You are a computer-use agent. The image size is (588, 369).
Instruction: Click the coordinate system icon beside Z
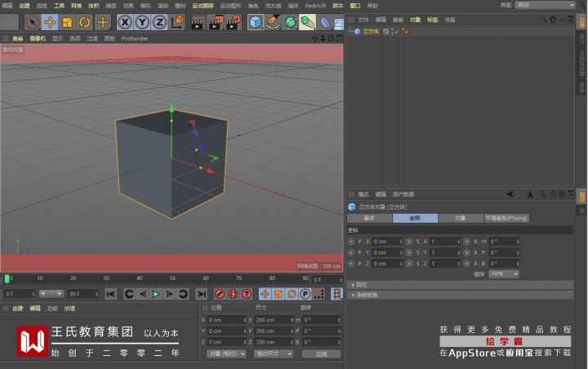point(177,22)
